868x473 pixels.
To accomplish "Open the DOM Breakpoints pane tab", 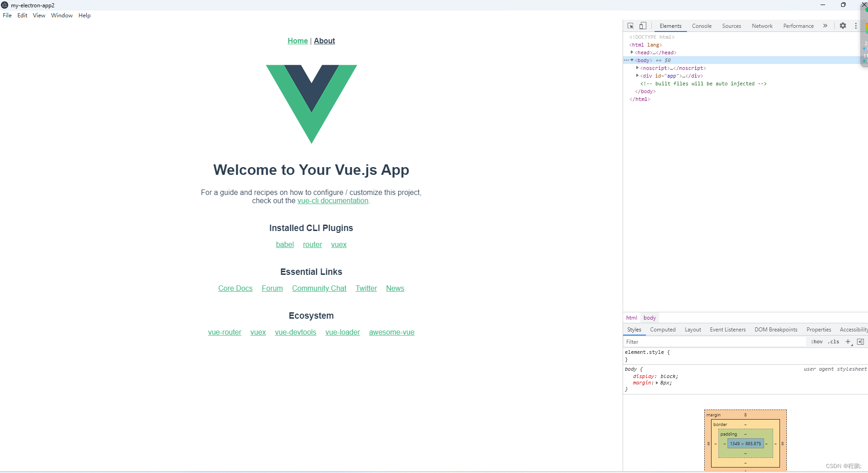I will 776,330.
